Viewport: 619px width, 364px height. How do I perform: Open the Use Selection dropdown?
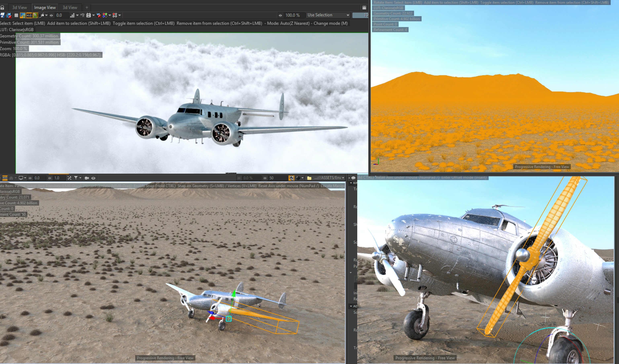point(328,15)
